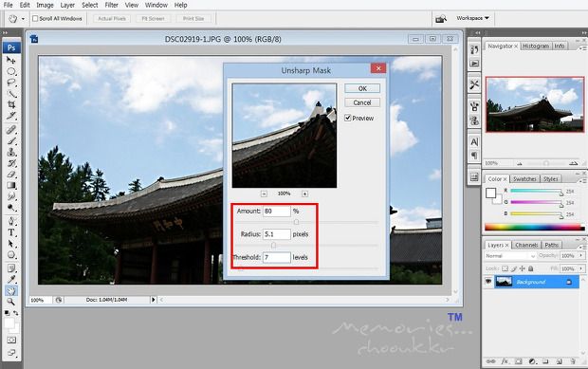Open the Opacity slider arrow
Screen dimensions: 588x369
coord(581,256)
